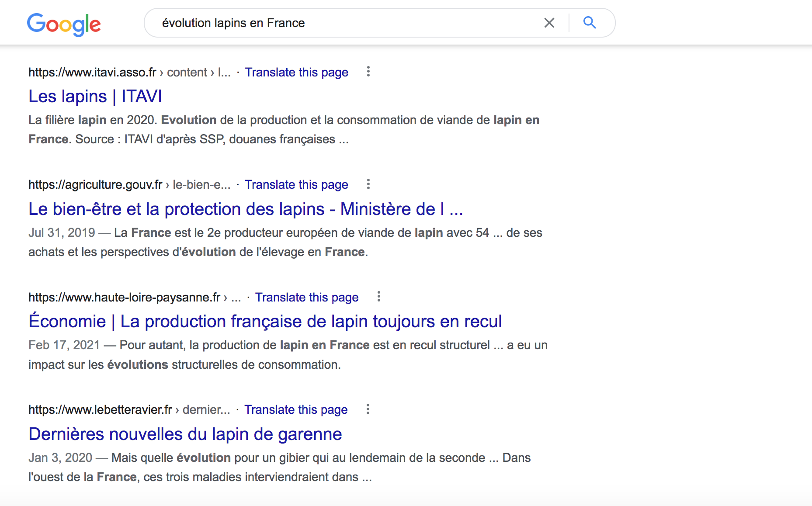Click the https://www.itavi.asso.fr URL breadcrumb
Viewport: 812px width, 506px height.
92,72
